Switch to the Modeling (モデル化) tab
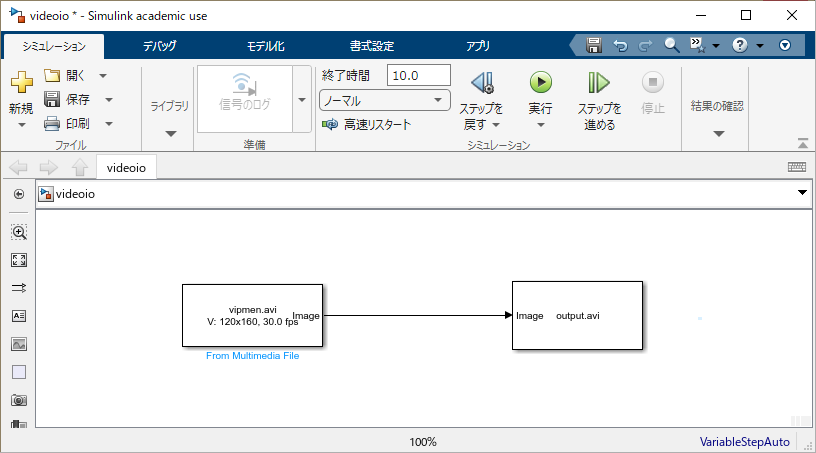Viewport: 816px width, 453px height. pyautogui.click(x=265, y=46)
